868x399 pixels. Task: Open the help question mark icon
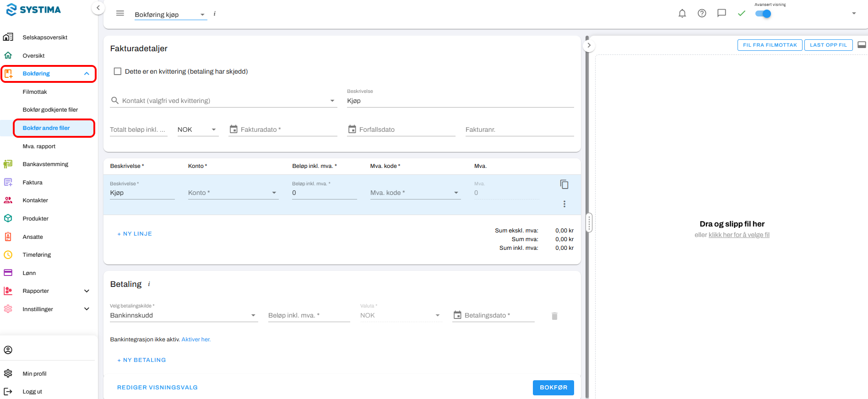click(702, 13)
